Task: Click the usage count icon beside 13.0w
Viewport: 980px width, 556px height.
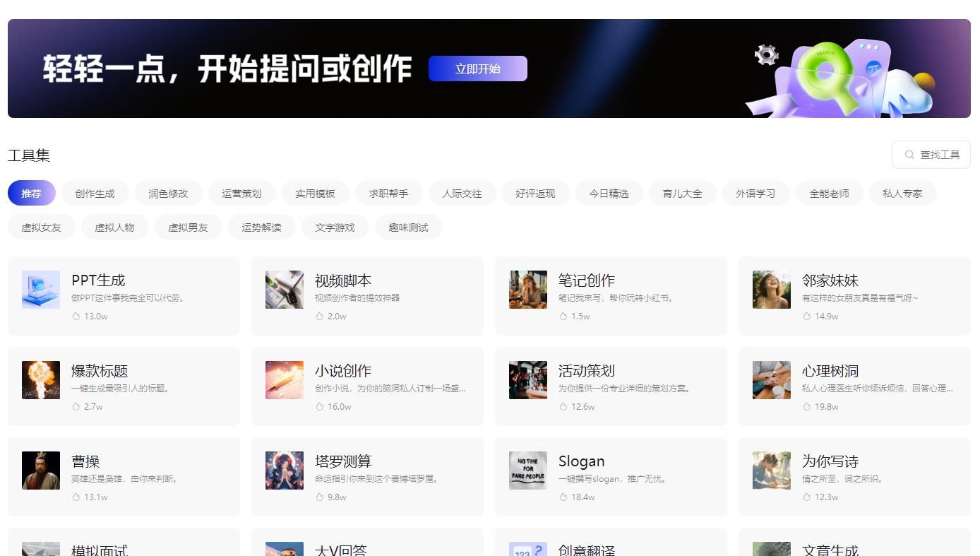Action: pyautogui.click(x=76, y=317)
